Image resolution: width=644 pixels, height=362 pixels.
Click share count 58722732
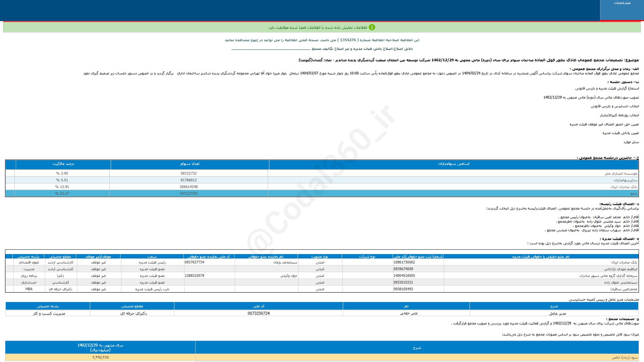click(x=189, y=174)
